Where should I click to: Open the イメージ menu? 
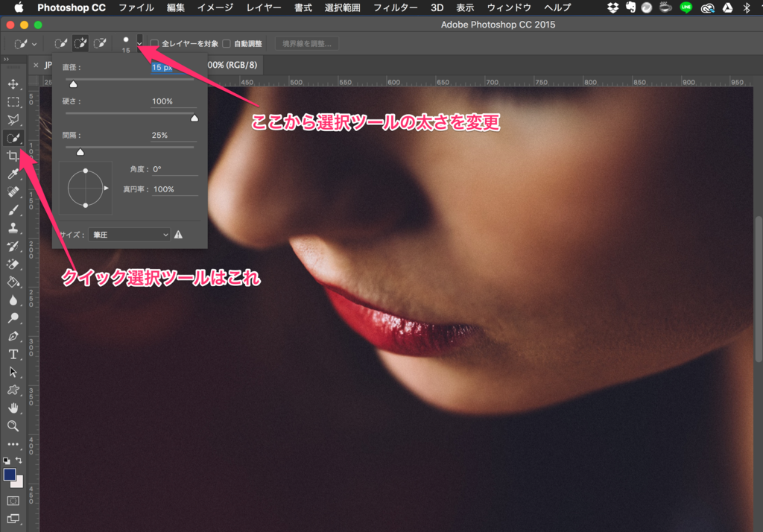(215, 7)
